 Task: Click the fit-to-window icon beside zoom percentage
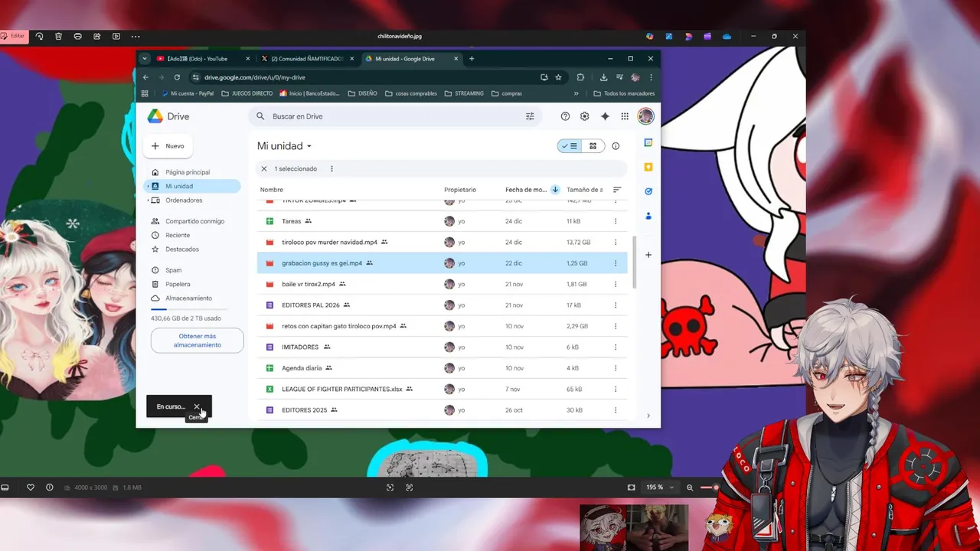coord(631,487)
